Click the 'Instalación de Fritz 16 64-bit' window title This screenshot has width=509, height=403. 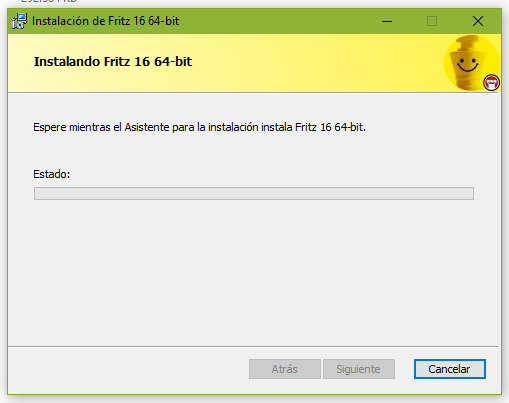pyautogui.click(x=105, y=21)
